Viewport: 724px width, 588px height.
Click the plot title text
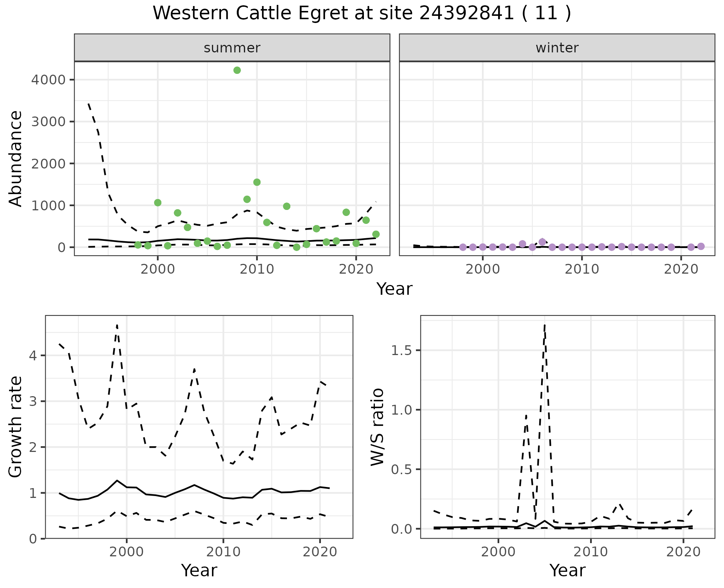click(x=362, y=13)
